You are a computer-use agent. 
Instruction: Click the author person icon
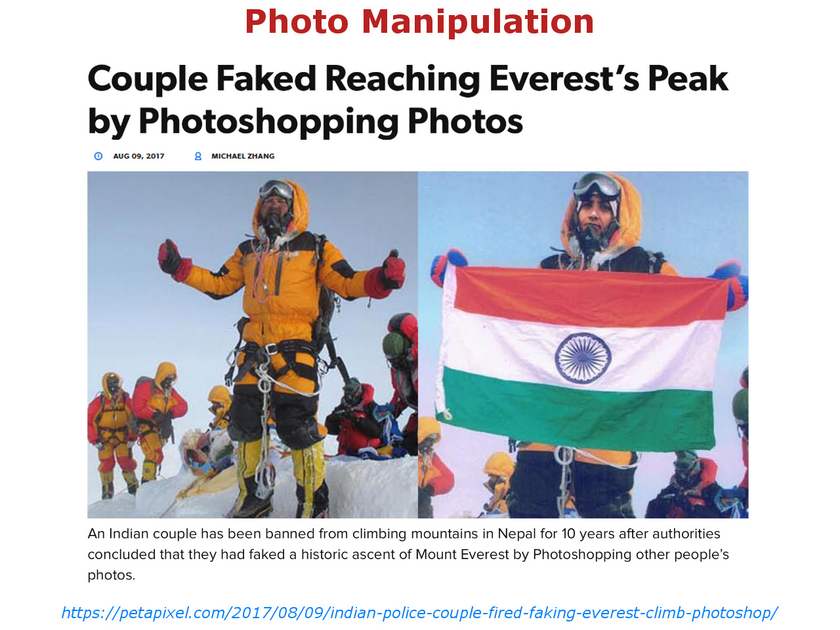coord(198,156)
